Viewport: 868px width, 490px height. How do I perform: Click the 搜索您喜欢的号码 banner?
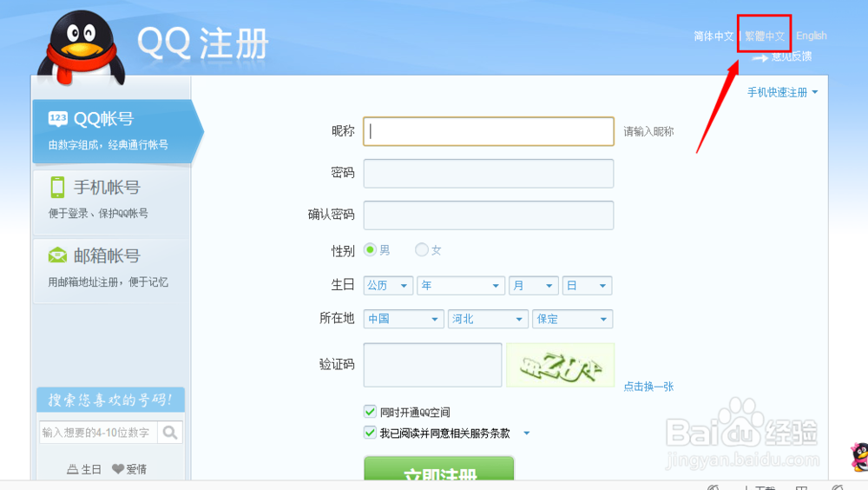click(110, 400)
